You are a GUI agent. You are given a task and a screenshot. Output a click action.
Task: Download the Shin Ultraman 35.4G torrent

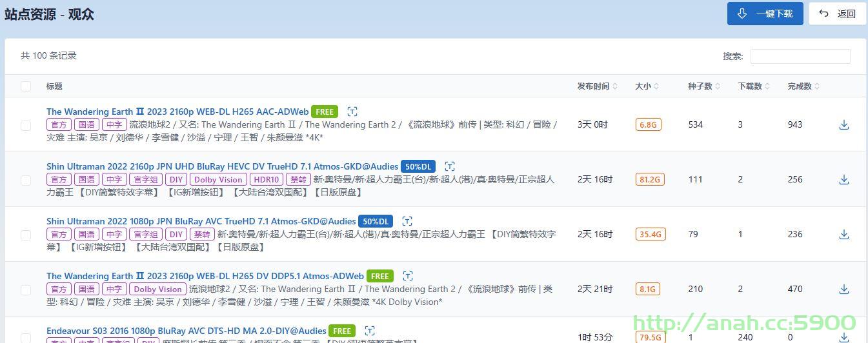(843, 235)
